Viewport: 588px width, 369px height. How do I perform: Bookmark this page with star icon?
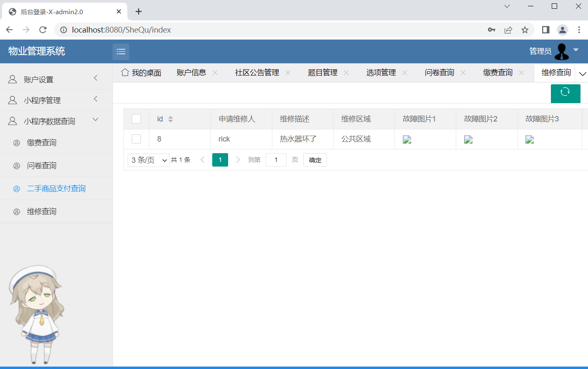pos(525,30)
